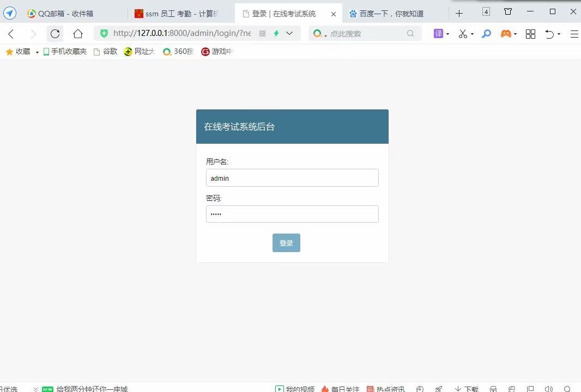
Task: Open 下载 downloads in status bar
Action: [467, 389]
